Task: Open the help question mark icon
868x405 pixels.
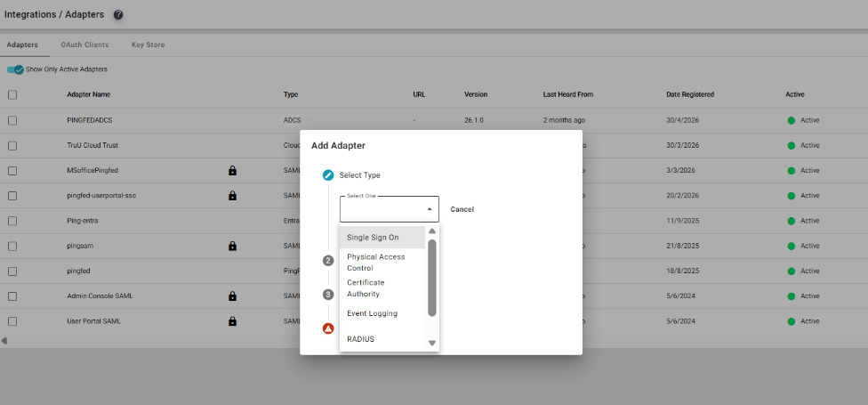Action: (x=118, y=15)
